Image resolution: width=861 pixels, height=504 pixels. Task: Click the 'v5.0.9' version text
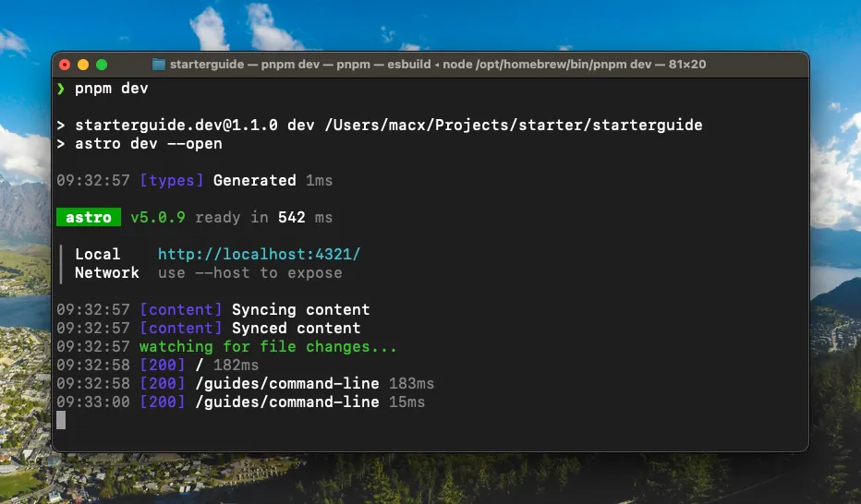tap(158, 218)
